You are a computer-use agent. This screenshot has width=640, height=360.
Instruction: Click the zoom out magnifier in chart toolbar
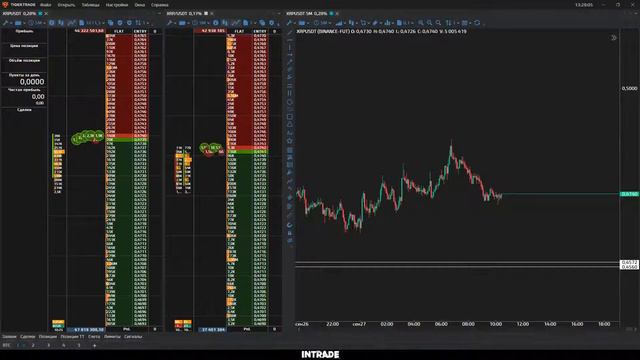point(438,23)
